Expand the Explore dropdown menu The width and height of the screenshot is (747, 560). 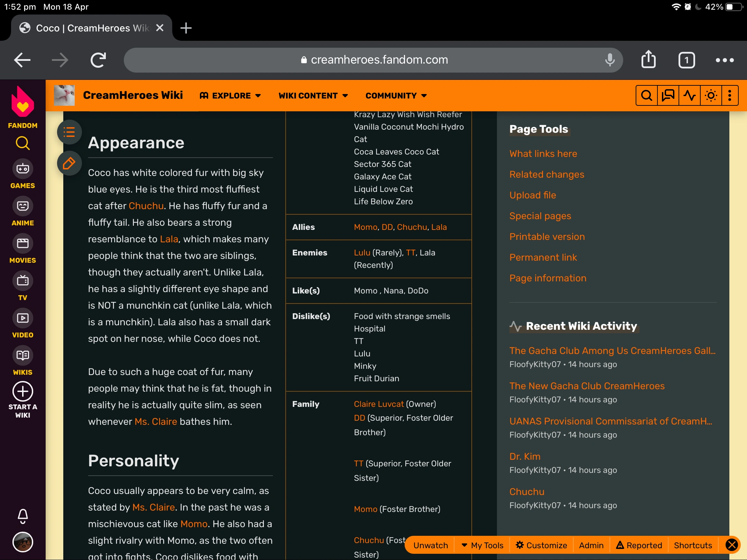point(230,95)
